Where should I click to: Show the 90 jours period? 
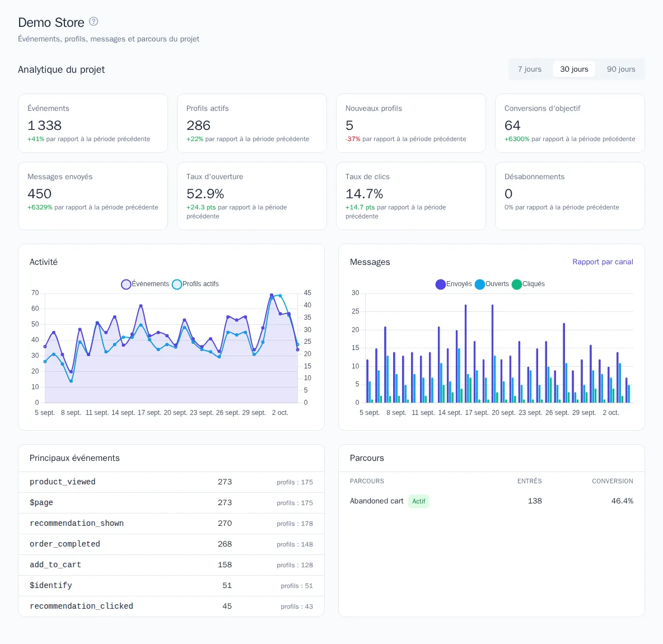(620, 69)
